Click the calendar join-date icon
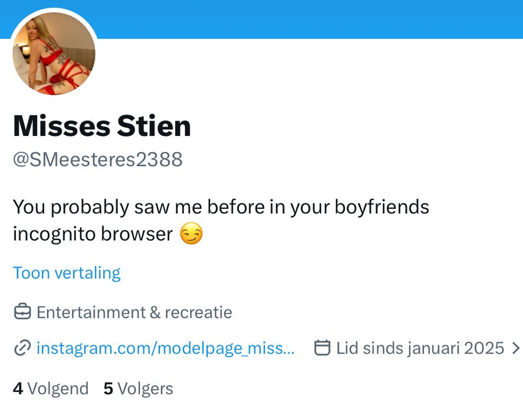523x420 pixels. coord(322,348)
